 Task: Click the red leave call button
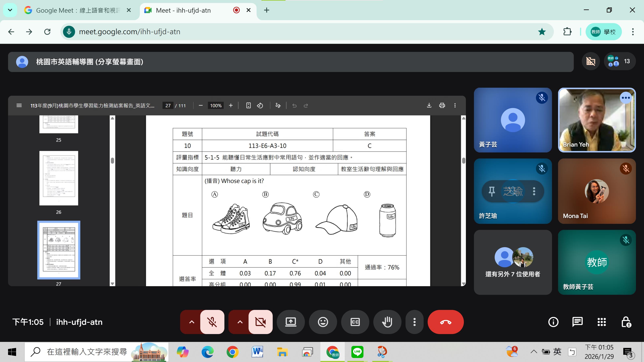(446, 322)
